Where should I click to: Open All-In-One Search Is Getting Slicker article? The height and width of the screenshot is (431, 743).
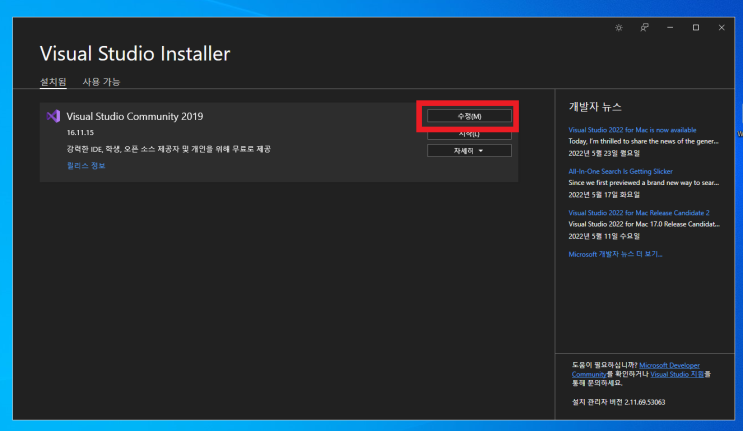(620, 171)
